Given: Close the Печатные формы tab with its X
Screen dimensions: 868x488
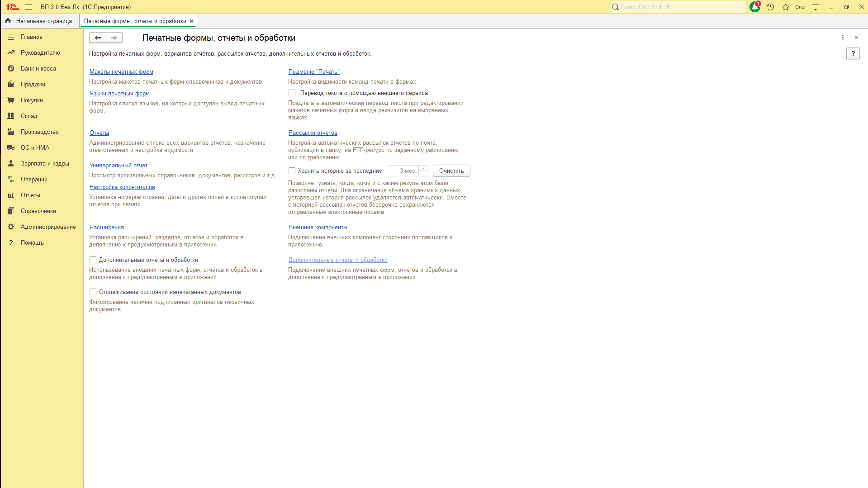Looking at the screenshot, I should point(191,21).
